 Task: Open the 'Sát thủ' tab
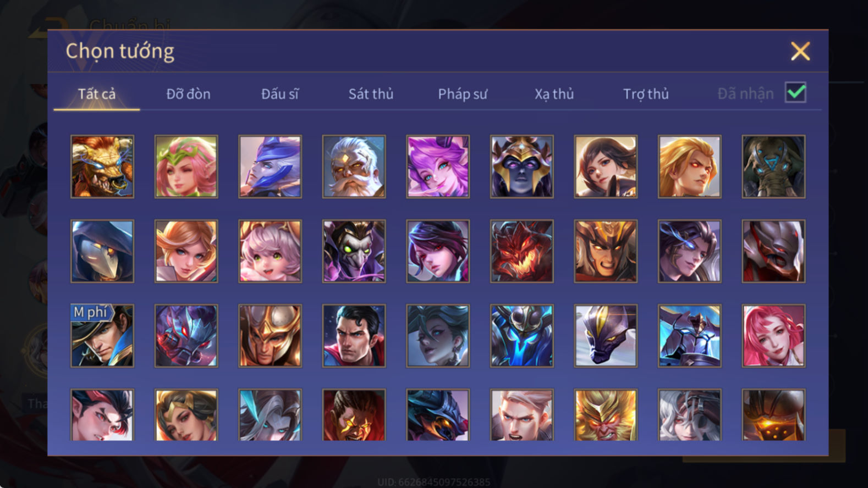371,94
